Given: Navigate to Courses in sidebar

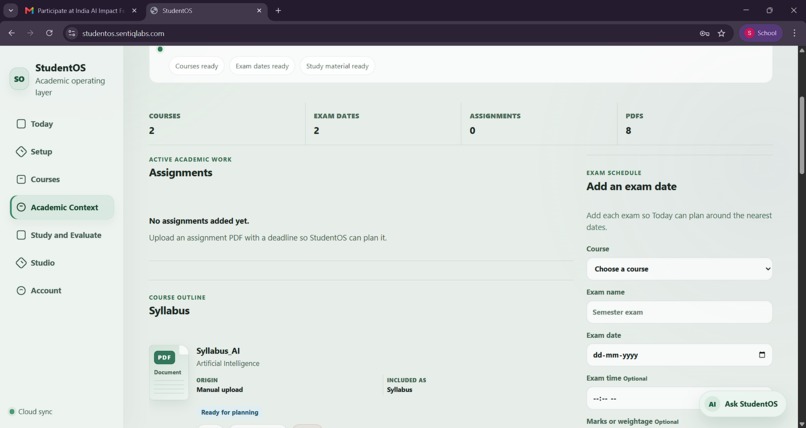Looking at the screenshot, I should (62, 179).
